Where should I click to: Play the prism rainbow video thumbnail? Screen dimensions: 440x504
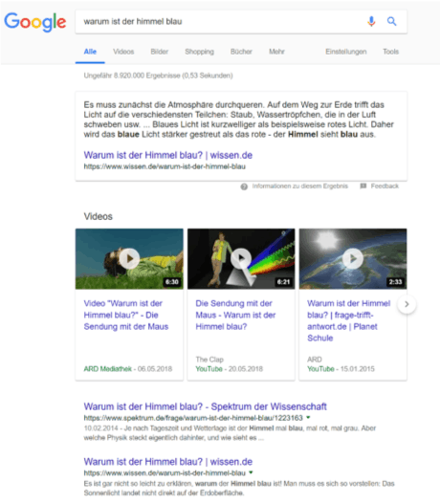pyautogui.click(x=241, y=259)
